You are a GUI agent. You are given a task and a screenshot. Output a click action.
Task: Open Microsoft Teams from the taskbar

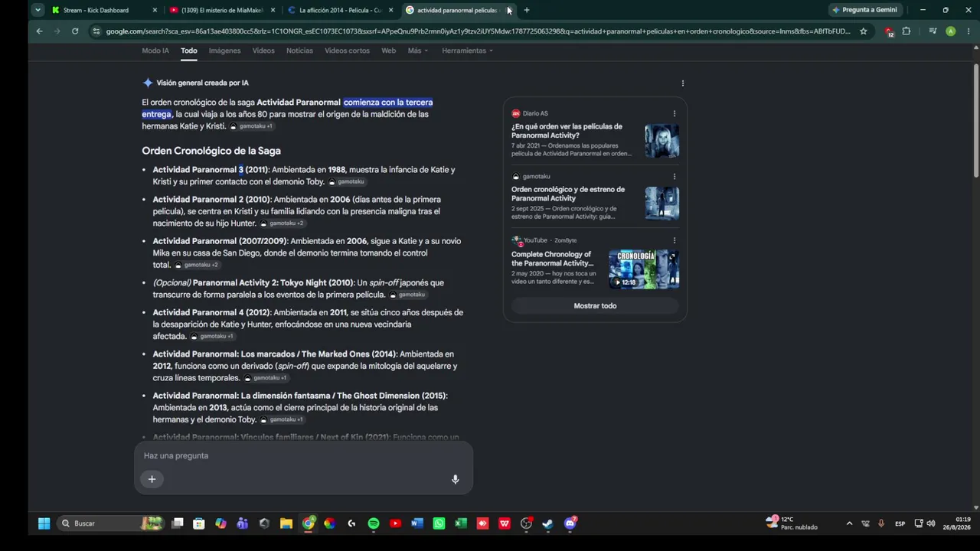(243, 523)
